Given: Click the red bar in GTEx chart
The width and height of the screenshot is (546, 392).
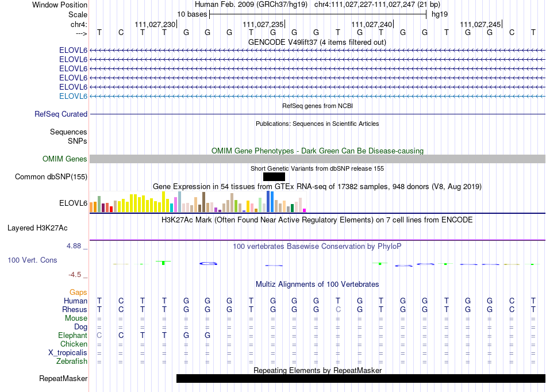Looking at the screenshot, I should (111, 209).
